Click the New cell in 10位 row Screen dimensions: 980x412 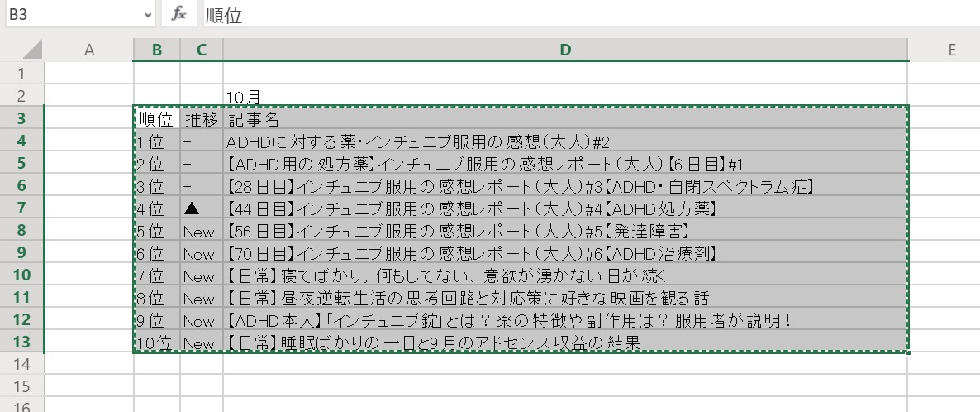pos(202,342)
